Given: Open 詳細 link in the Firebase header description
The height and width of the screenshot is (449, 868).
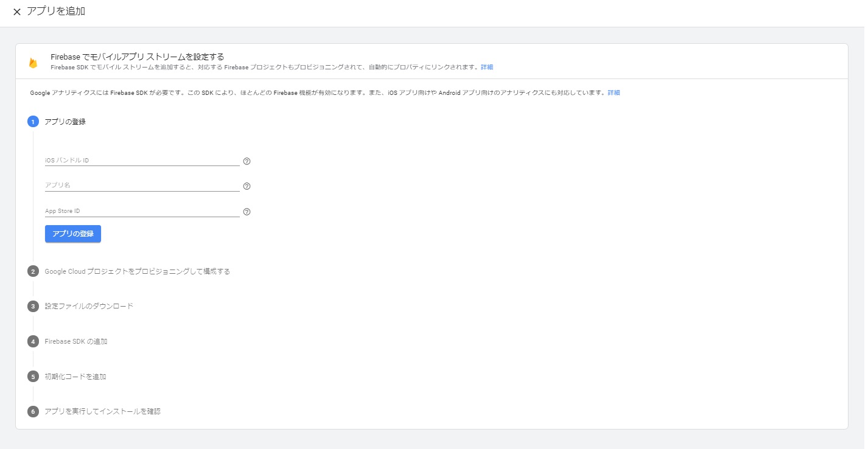Looking at the screenshot, I should click(x=487, y=67).
